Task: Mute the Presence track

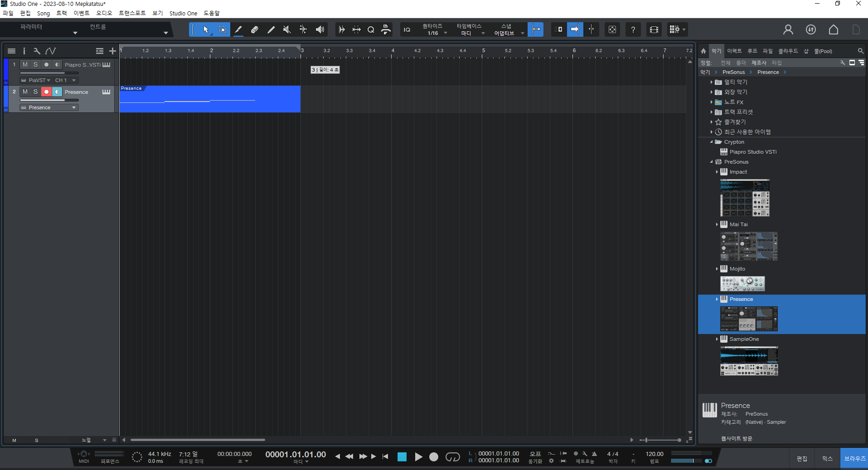Action: (25, 92)
